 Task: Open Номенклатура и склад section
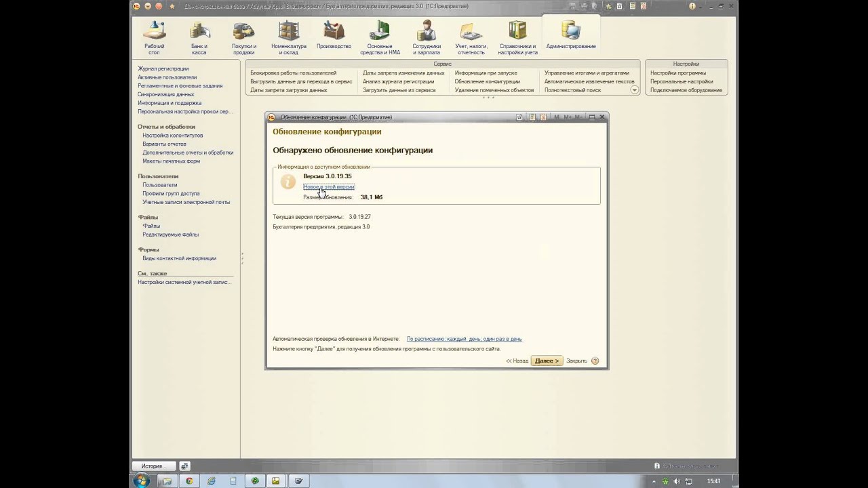(x=289, y=38)
